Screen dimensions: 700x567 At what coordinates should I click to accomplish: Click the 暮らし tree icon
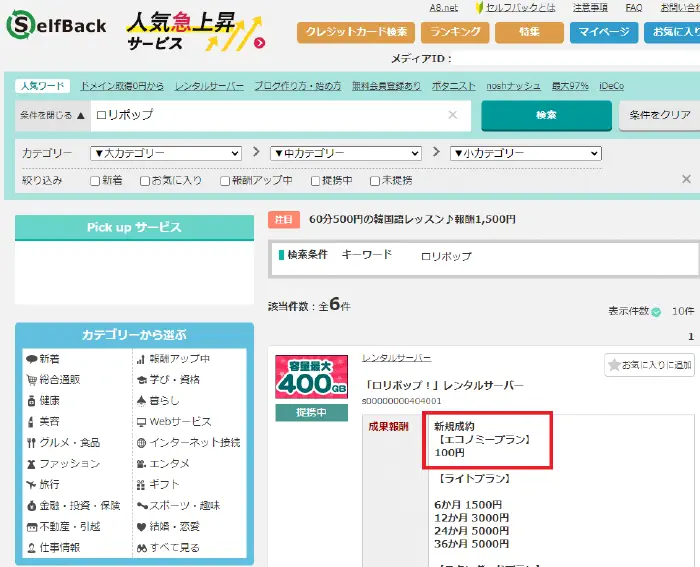(142, 401)
